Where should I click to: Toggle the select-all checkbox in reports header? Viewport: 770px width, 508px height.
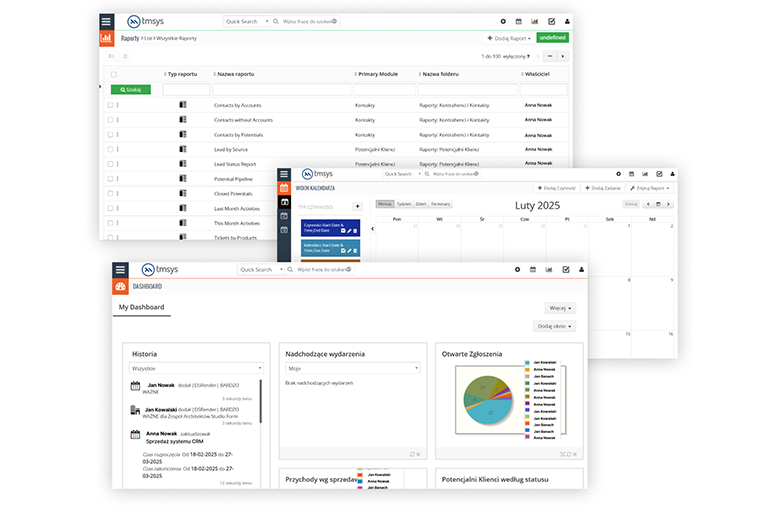point(113,74)
